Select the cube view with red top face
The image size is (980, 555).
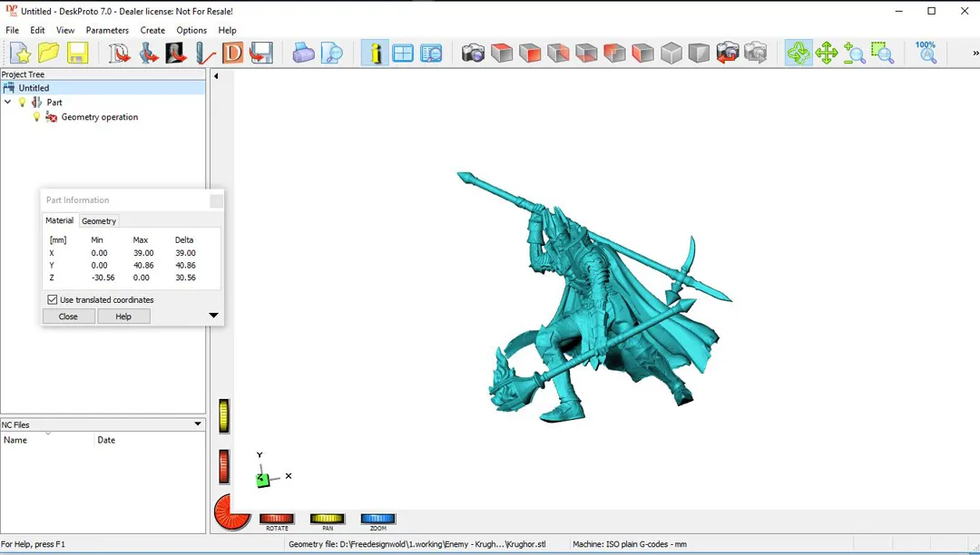point(502,54)
